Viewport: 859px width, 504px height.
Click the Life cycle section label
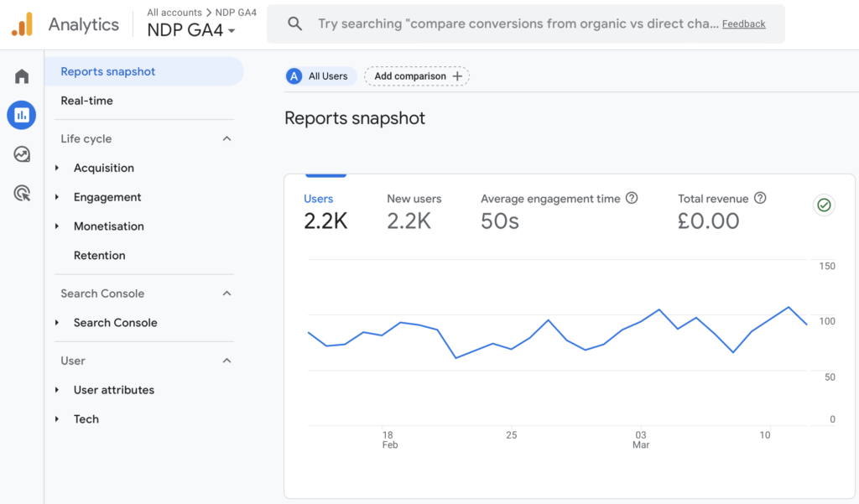pyautogui.click(x=86, y=138)
